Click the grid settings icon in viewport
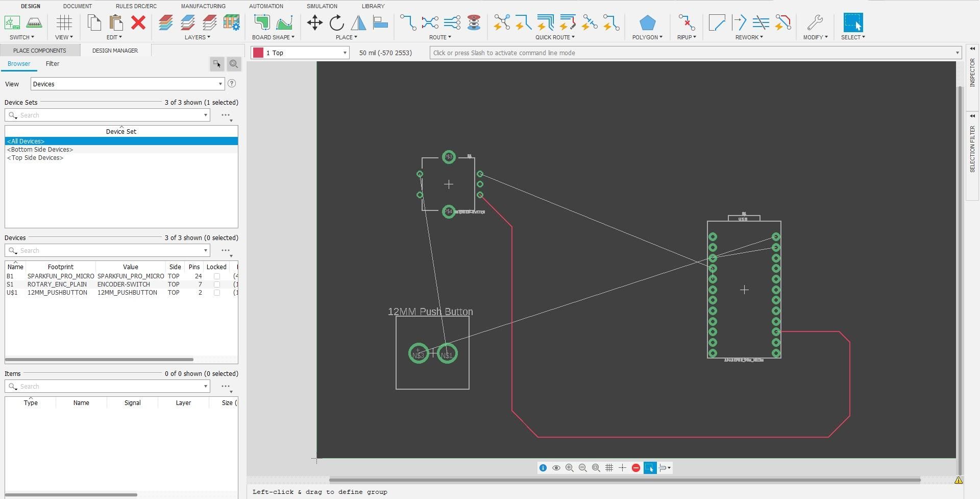The height and width of the screenshot is (499, 980). click(x=609, y=467)
